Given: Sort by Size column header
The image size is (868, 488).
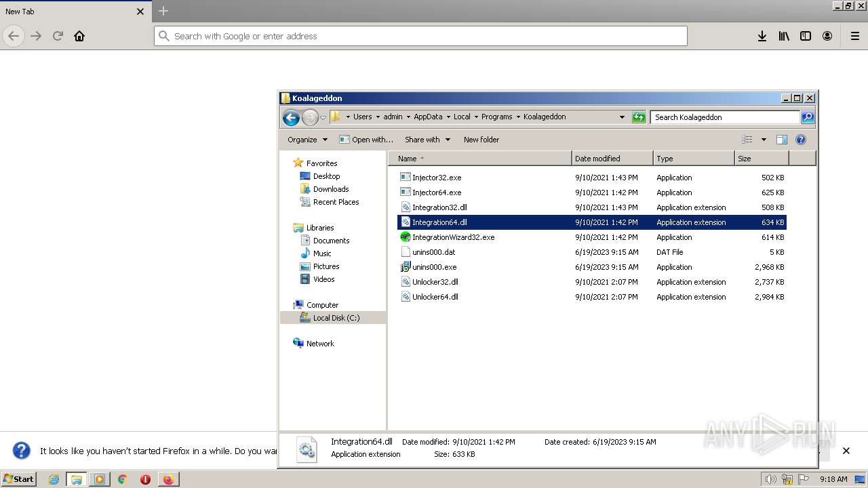Looking at the screenshot, I should [x=762, y=159].
